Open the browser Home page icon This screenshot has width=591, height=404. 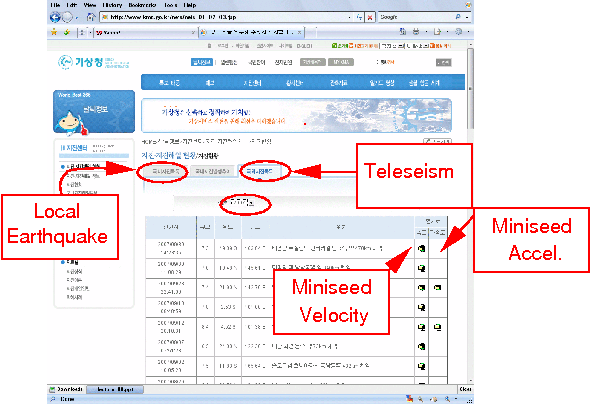(91, 17)
